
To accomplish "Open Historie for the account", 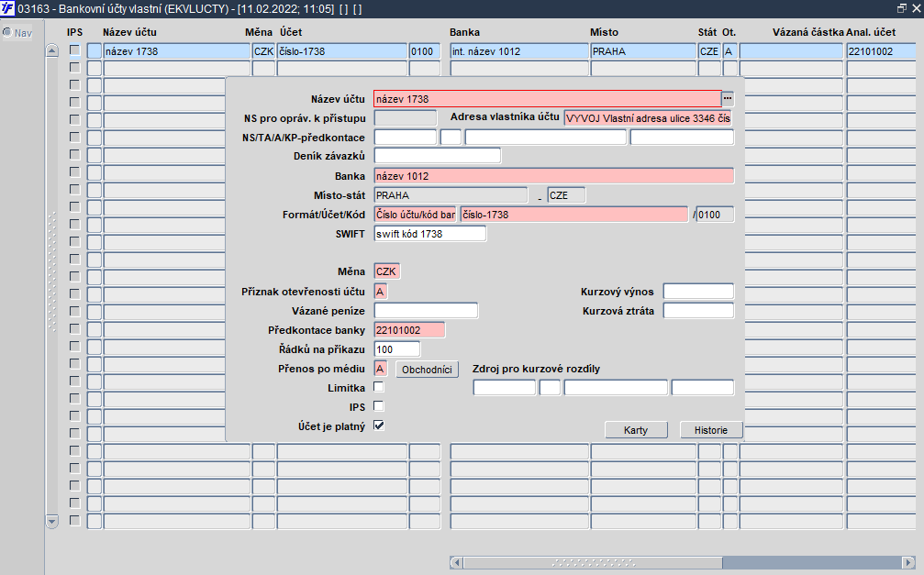I will pos(710,430).
